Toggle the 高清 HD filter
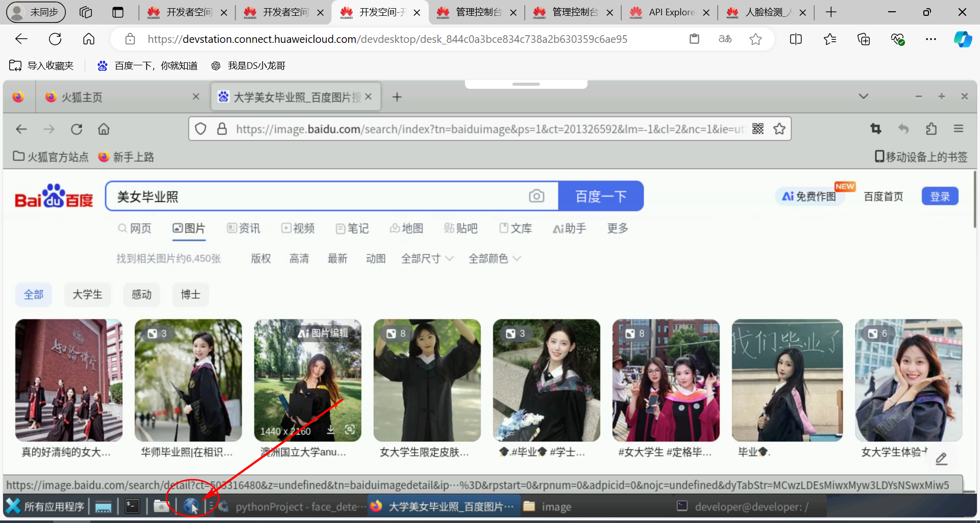The height and width of the screenshot is (523, 980). 299,259
